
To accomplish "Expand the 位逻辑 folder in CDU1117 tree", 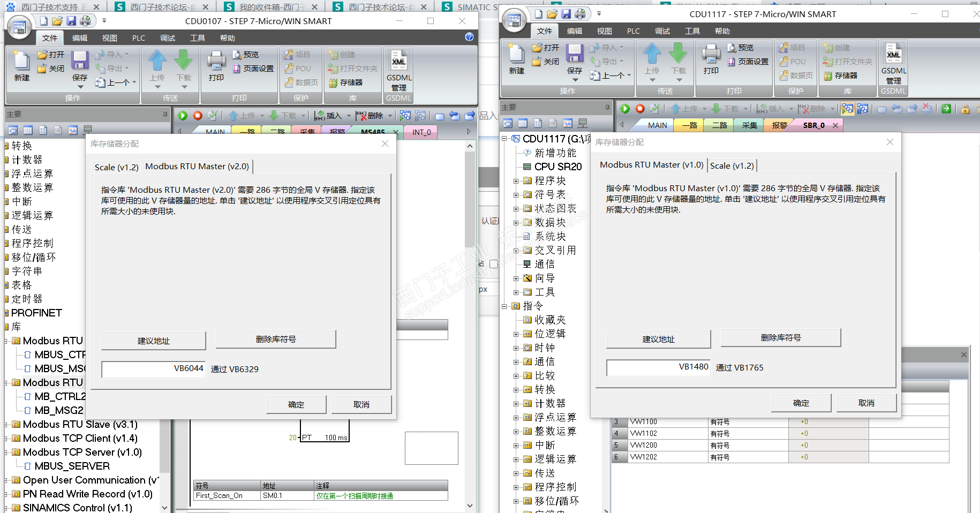I will coord(516,334).
